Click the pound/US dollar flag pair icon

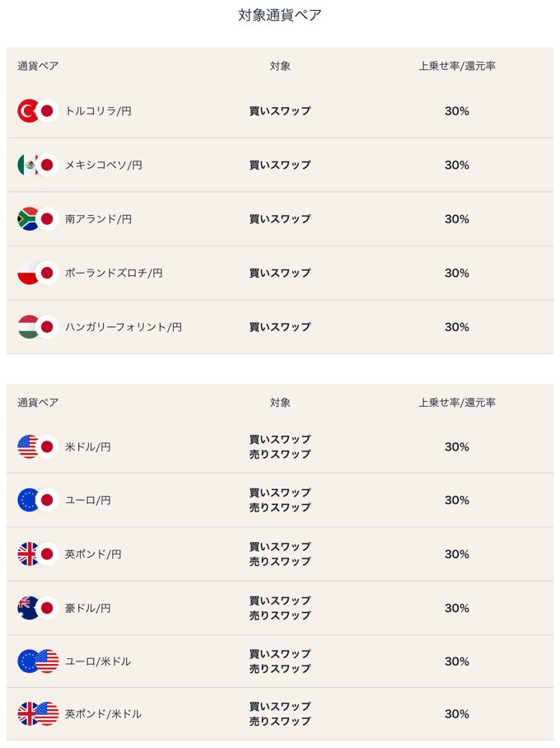[38, 714]
